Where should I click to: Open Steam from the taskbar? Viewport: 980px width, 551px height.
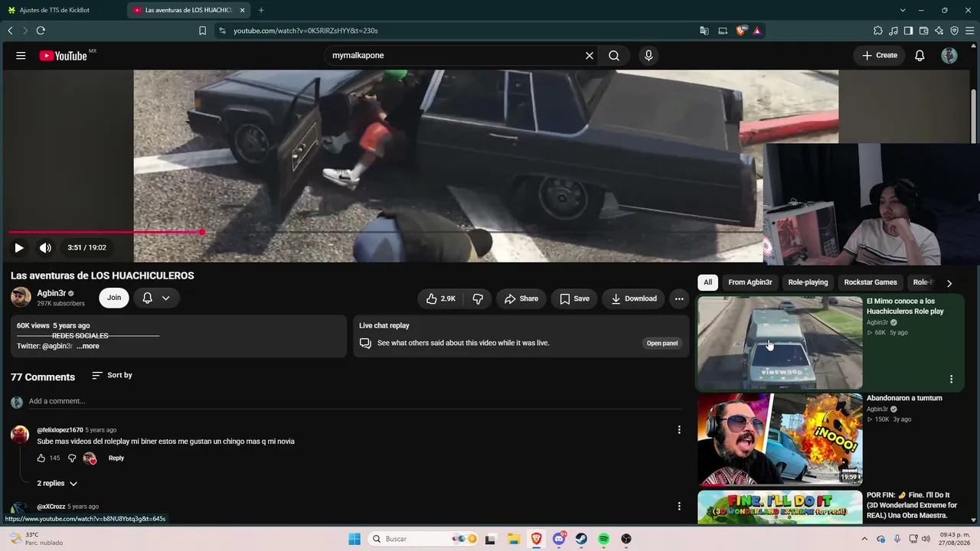pyautogui.click(x=581, y=539)
